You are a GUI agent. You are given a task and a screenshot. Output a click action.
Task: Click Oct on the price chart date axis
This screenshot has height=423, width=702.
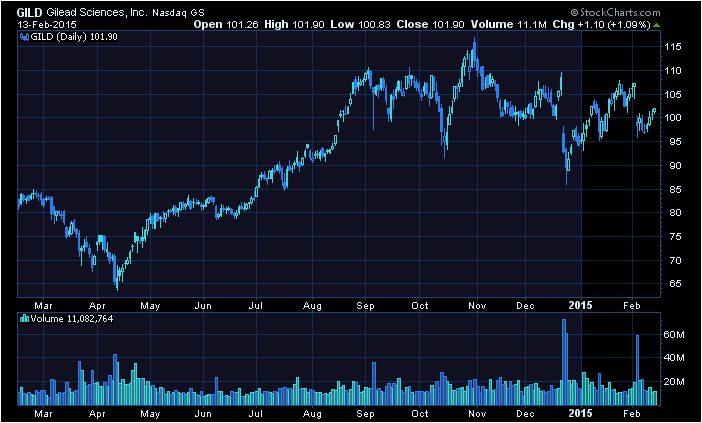point(420,306)
